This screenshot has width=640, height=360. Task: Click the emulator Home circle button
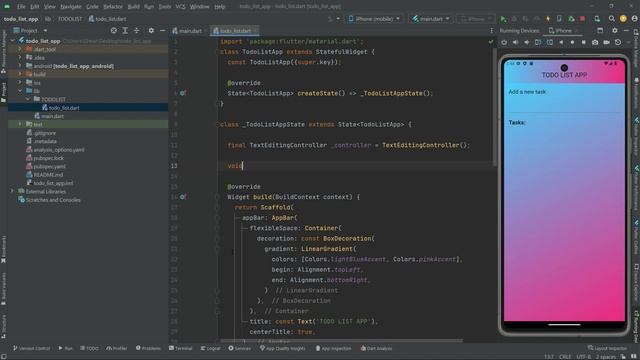tap(572, 42)
